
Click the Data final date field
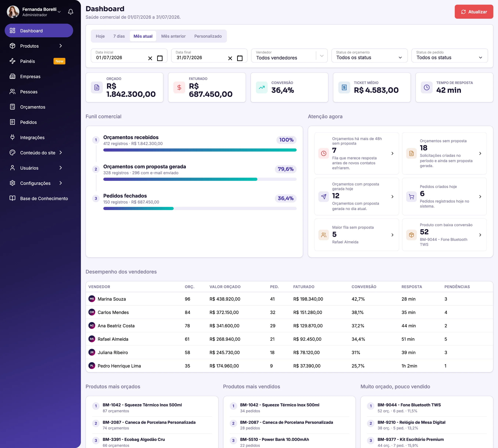pyautogui.click(x=209, y=56)
